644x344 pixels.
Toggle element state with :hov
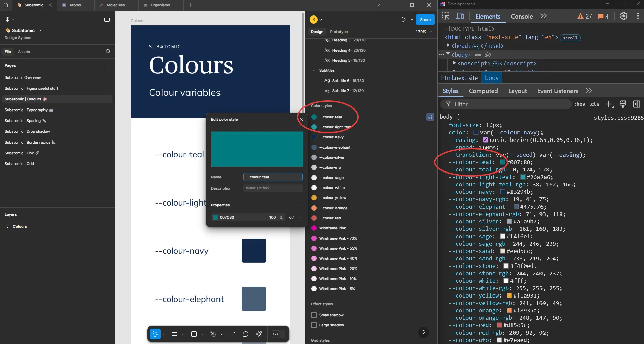(580, 104)
